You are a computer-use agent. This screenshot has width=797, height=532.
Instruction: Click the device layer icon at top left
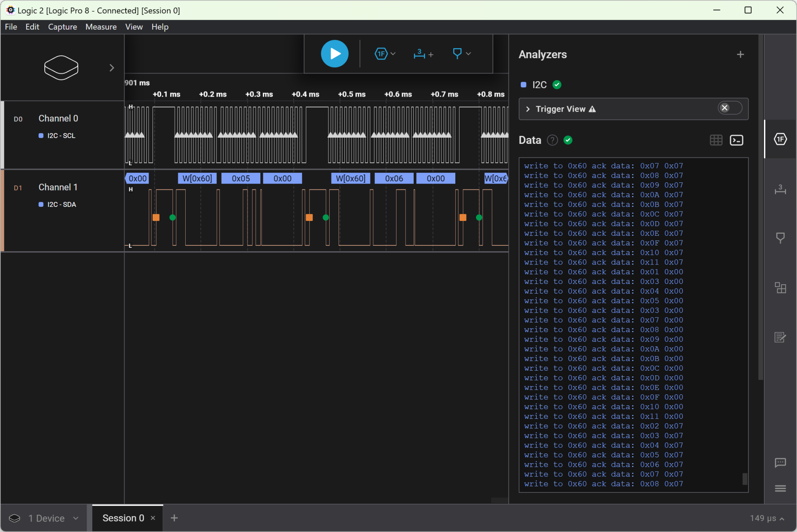pos(61,67)
